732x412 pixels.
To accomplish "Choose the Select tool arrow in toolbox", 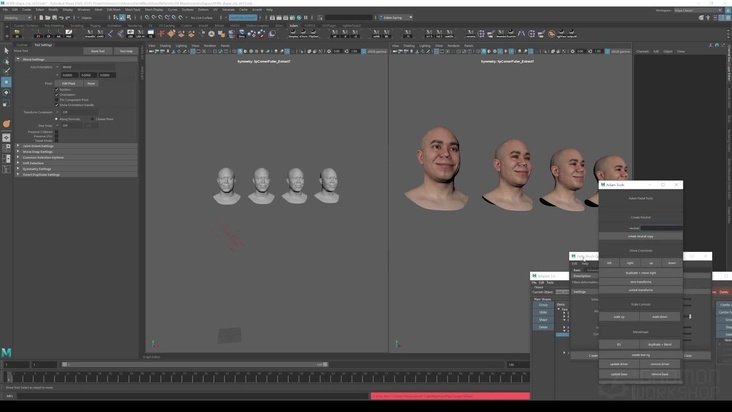I will click(6, 50).
